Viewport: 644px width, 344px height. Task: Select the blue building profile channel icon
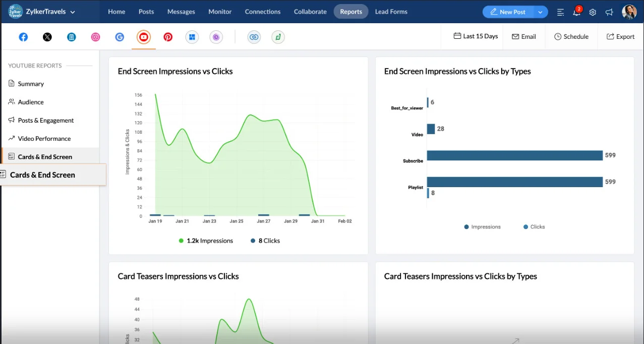pyautogui.click(x=72, y=37)
